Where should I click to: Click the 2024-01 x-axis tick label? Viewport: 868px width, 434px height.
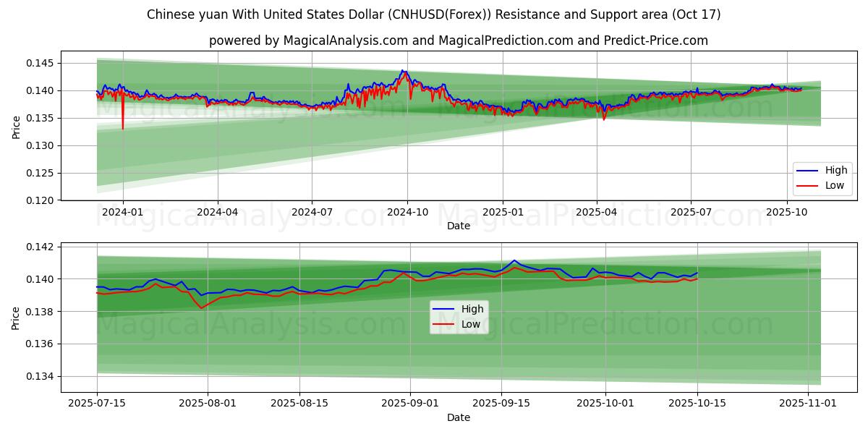pyautogui.click(x=123, y=213)
